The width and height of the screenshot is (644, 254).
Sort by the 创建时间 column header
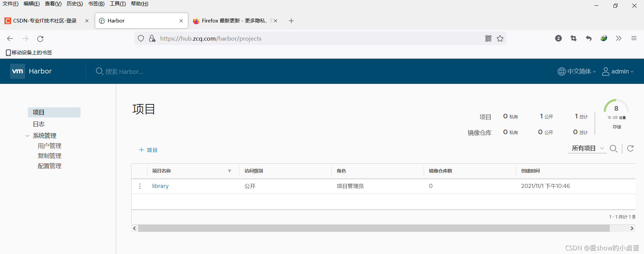tap(530, 171)
